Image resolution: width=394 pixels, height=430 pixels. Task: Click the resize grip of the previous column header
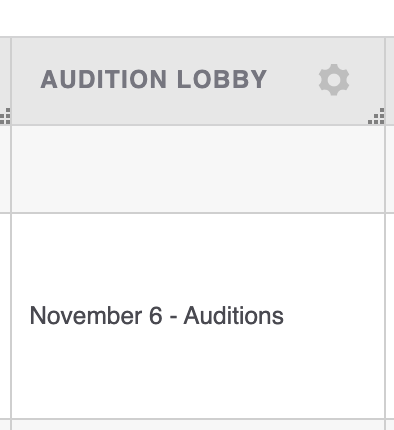(x=5, y=116)
